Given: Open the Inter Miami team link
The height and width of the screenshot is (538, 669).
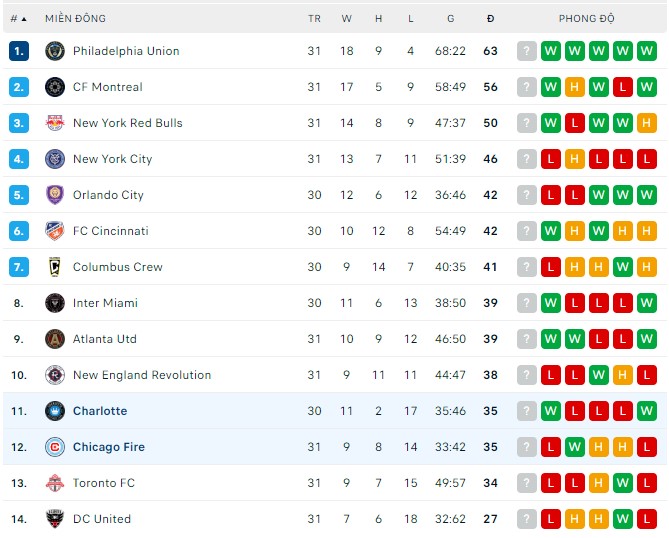Looking at the screenshot, I should click(105, 303).
